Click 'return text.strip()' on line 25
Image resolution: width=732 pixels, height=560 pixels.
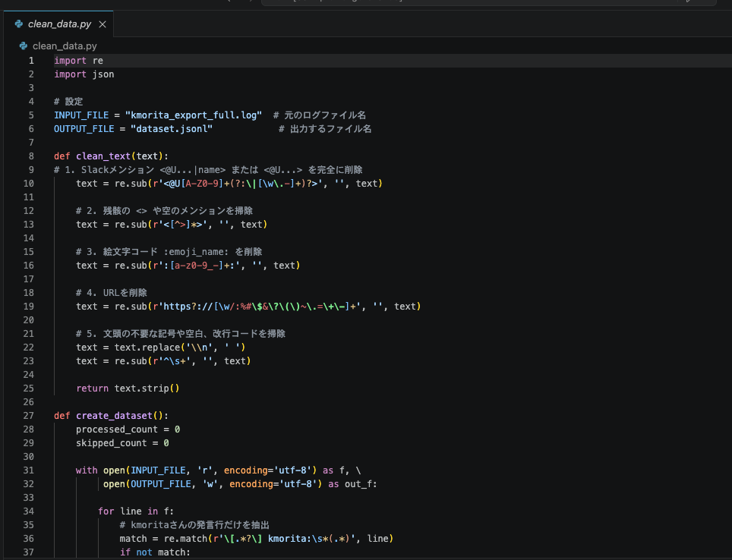pos(128,389)
